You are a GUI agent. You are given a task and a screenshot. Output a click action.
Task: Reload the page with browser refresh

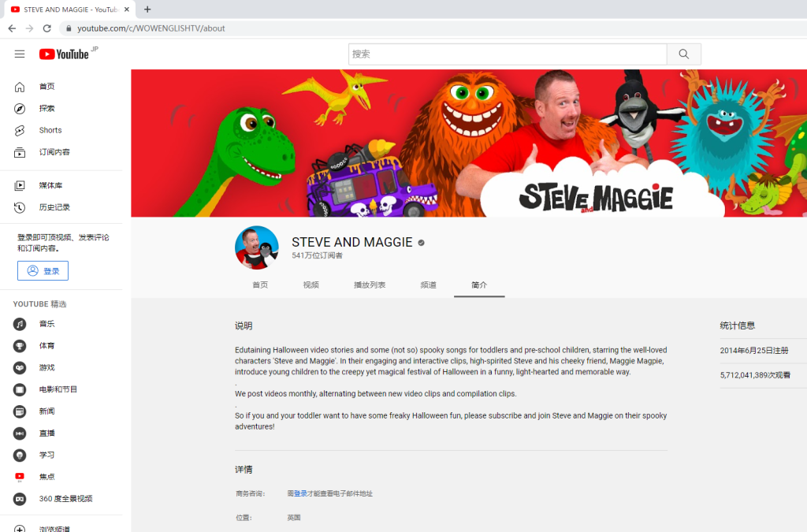point(46,28)
